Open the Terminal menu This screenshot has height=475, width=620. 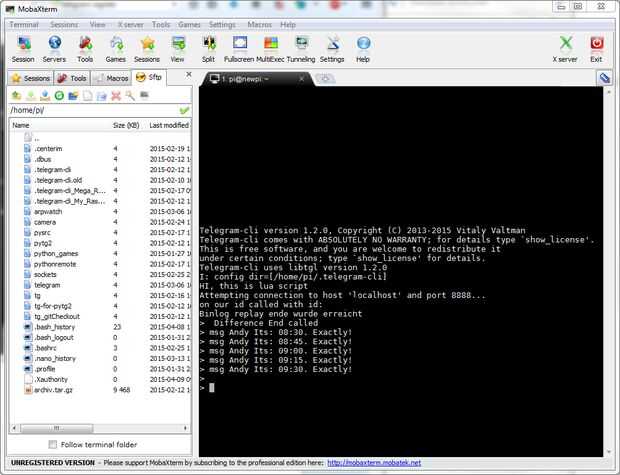click(x=24, y=25)
